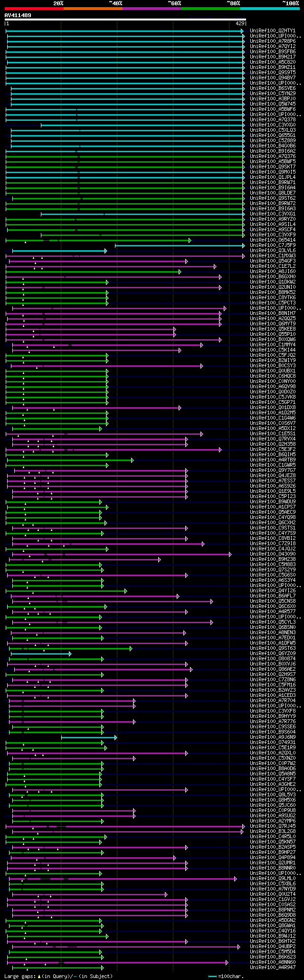This screenshot has width=304, height=980.
Task: Open hit UniRef100_Q9S9T5
Action: point(273,73)
